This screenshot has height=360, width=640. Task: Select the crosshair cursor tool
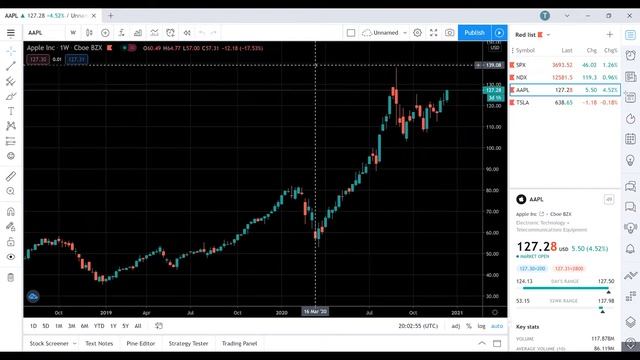(x=11, y=51)
